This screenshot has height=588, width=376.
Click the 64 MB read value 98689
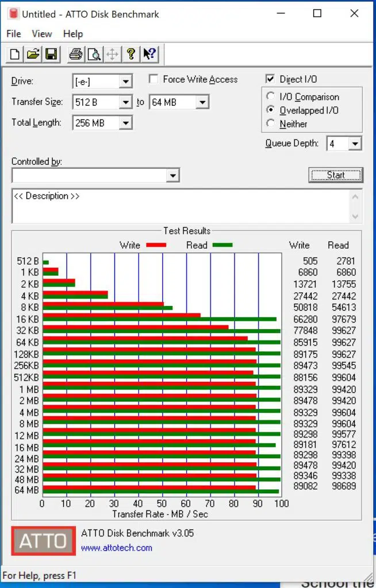[x=344, y=486]
